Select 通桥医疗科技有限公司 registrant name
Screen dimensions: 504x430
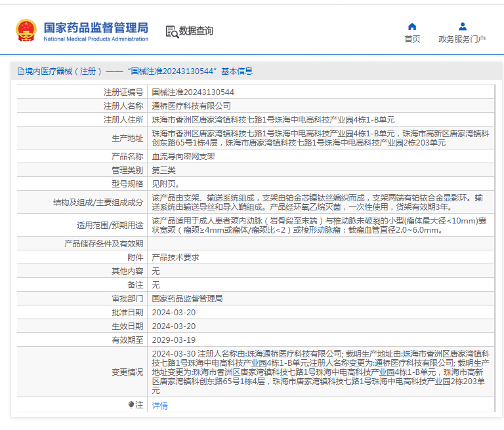coord(191,106)
